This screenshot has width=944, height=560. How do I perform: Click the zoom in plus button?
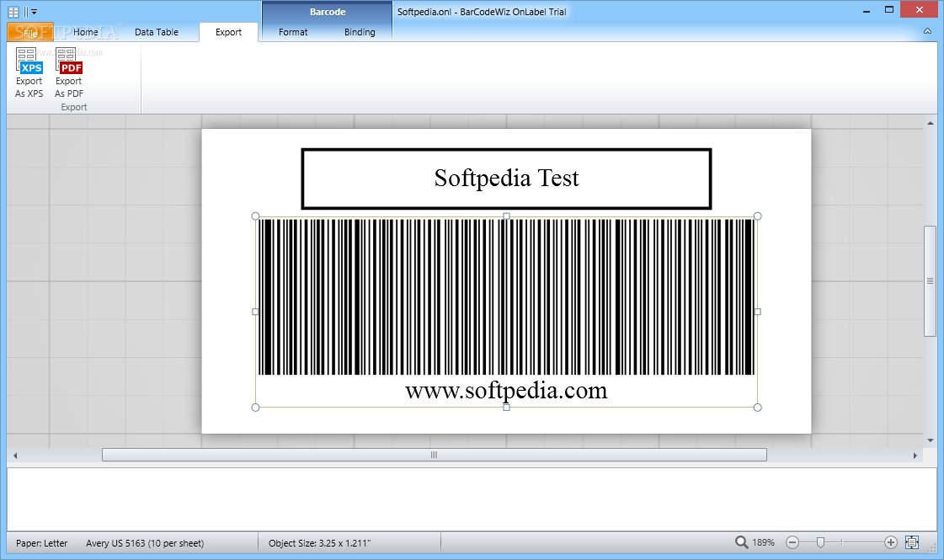click(x=891, y=542)
